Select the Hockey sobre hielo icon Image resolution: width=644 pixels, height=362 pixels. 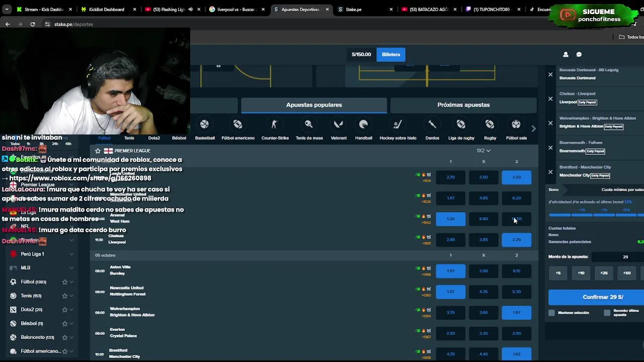tap(397, 124)
